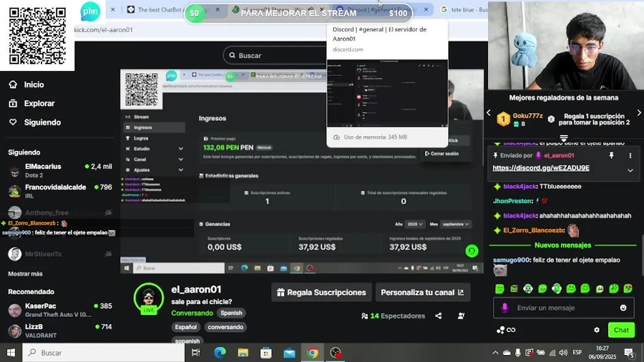The image size is (644, 362).
Task: Click black4jack username on the TTblueeeeeee message
Action: [x=520, y=187]
